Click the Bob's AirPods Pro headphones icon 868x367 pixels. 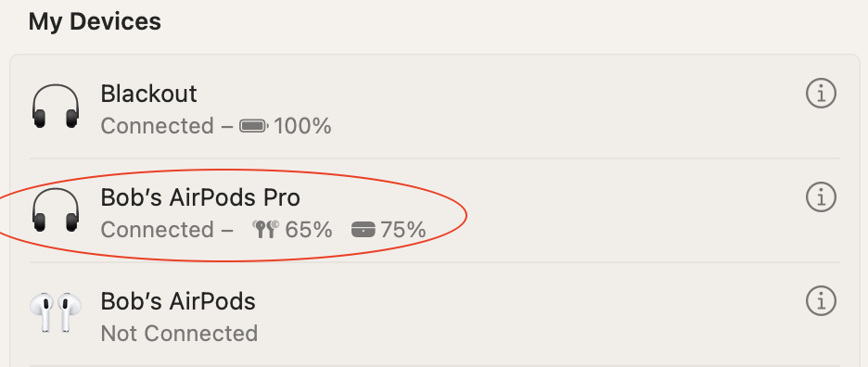[x=56, y=209]
